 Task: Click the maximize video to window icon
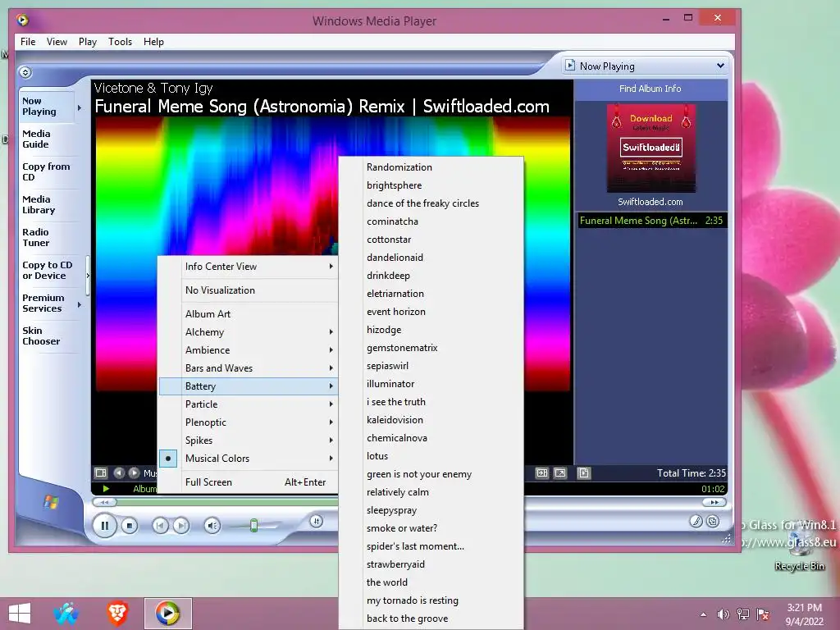542,473
